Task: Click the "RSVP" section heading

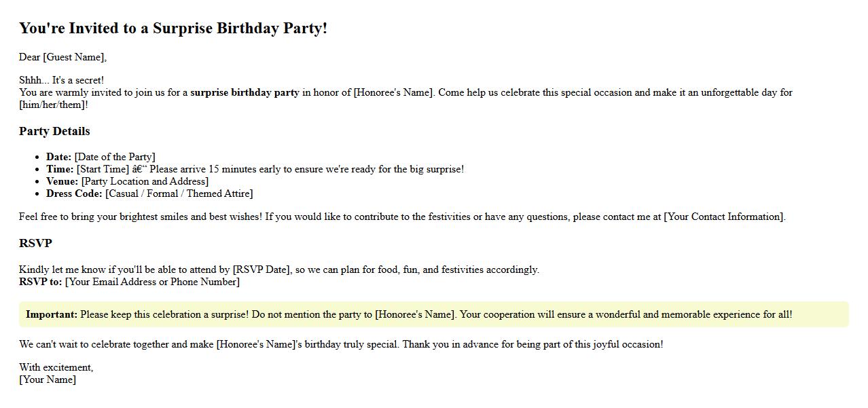Action: click(35, 243)
